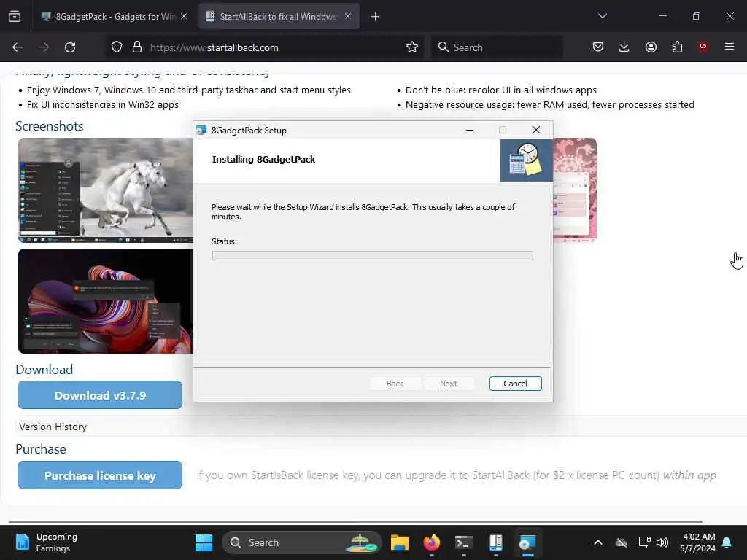747x560 pixels.
Task: Save page to Pocket
Action: 598,47
